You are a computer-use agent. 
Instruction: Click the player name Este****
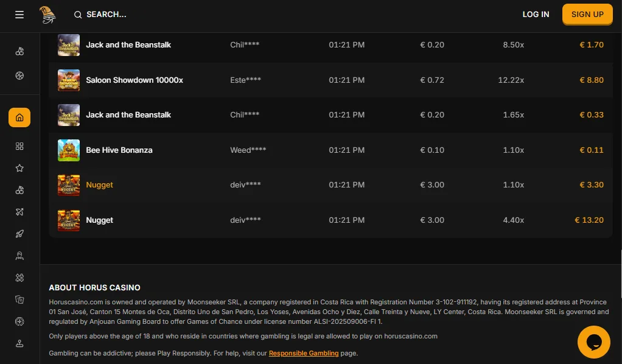click(x=245, y=80)
